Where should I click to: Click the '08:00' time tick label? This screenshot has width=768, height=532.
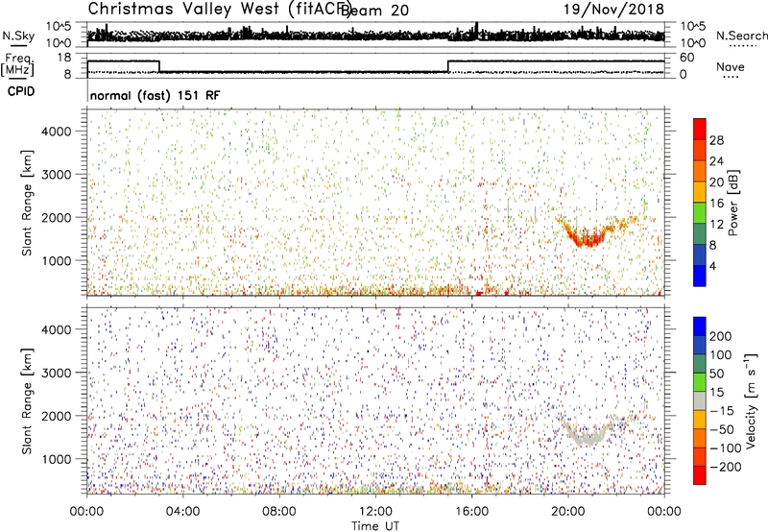point(278,512)
